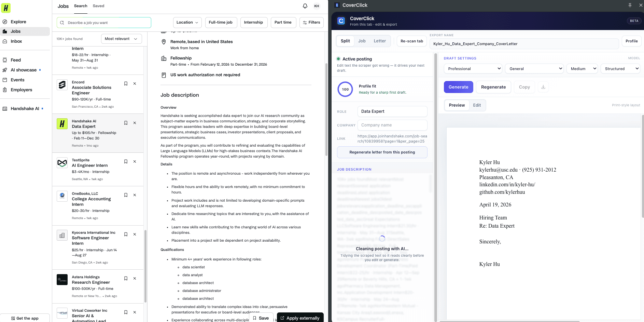
Task: Open the Encord company logo
Action: point(62,85)
